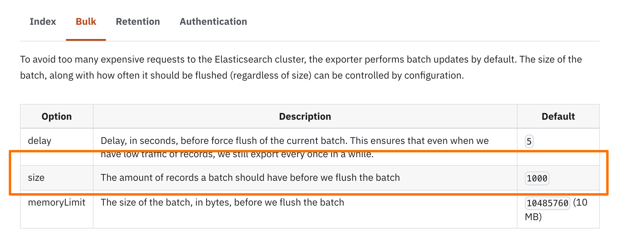Click the Option column header
Image resolution: width=644 pixels, height=234 pixels.
tap(57, 116)
